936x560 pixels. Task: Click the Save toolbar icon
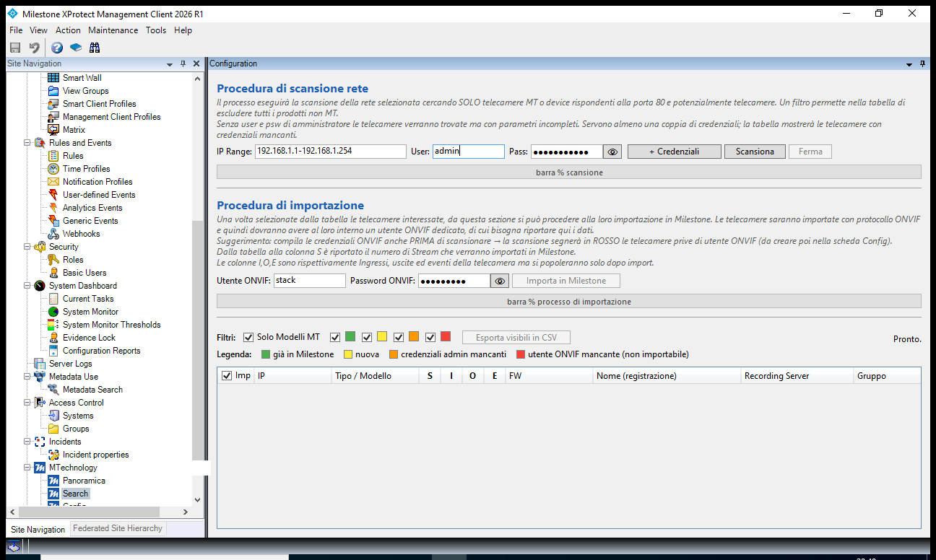pyautogui.click(x=14, y=48)
